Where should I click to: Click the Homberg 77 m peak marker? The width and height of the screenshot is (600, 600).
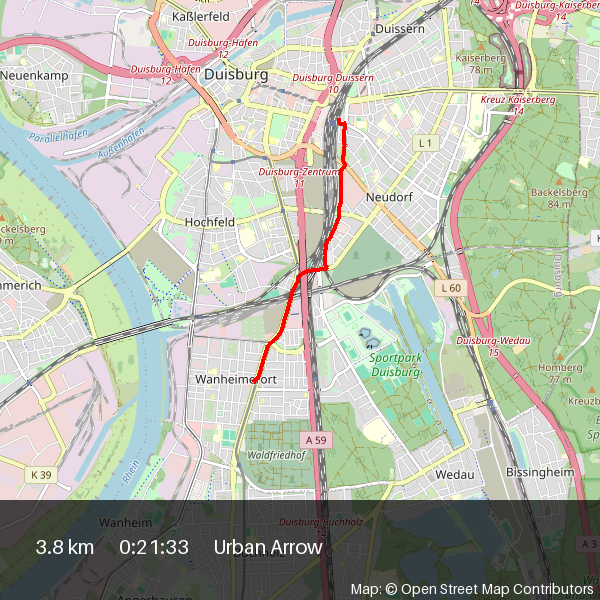(x=559, y=357)
